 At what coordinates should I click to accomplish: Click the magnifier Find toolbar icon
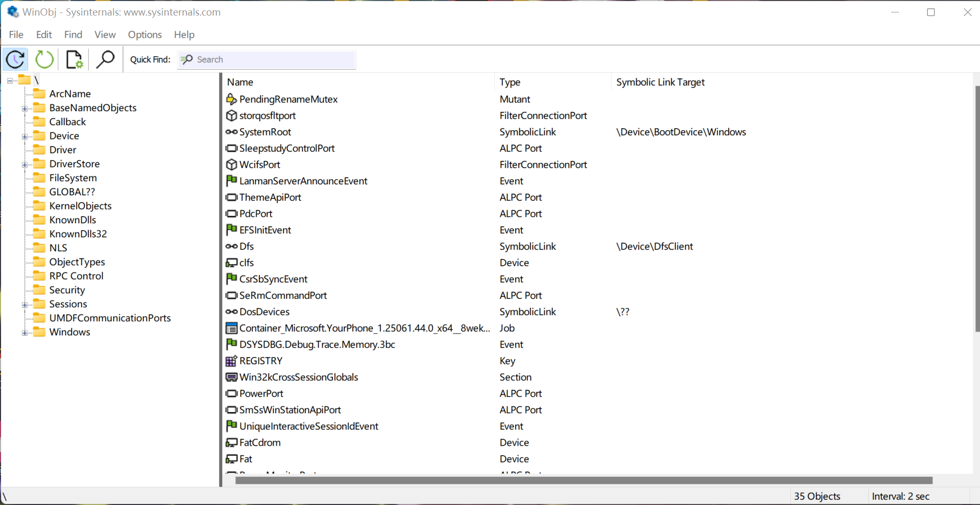coord(105,60)
